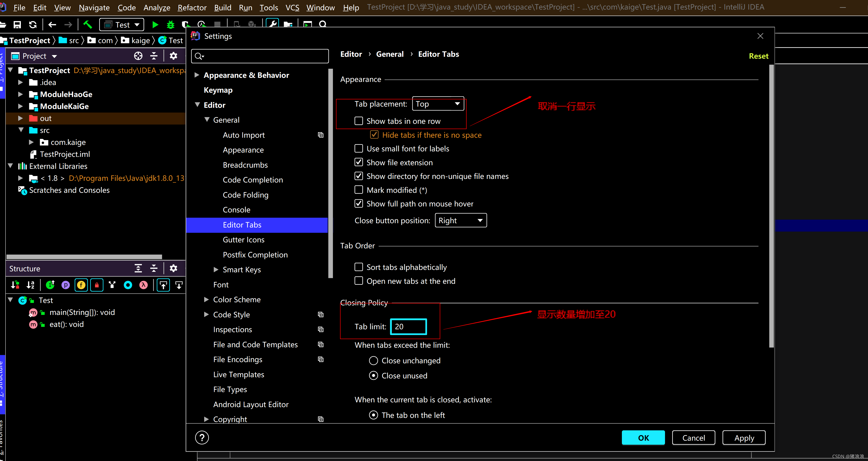This screenshot has width=868, height=461.
Task: Select the Close unchanged radio option
Action: click(373, 361)
